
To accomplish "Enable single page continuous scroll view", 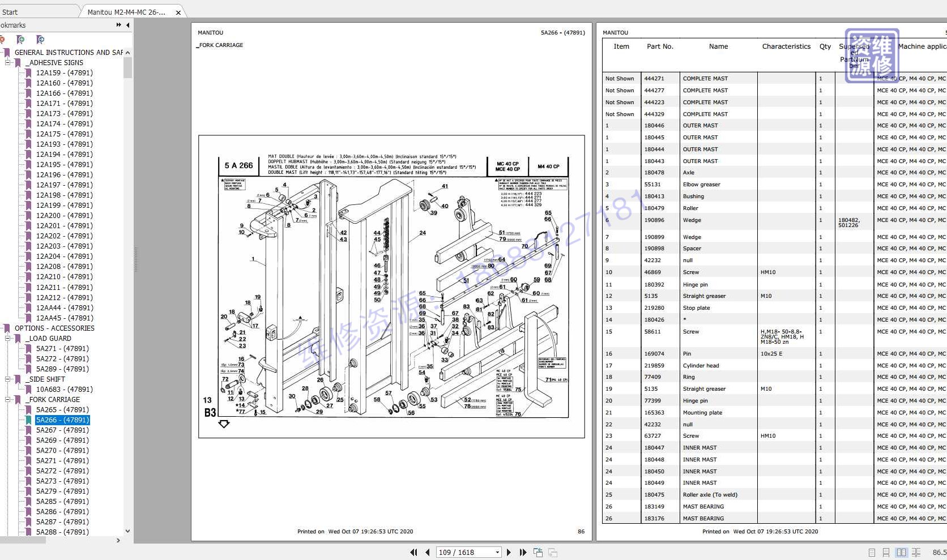I will click(x=886, y=552).
